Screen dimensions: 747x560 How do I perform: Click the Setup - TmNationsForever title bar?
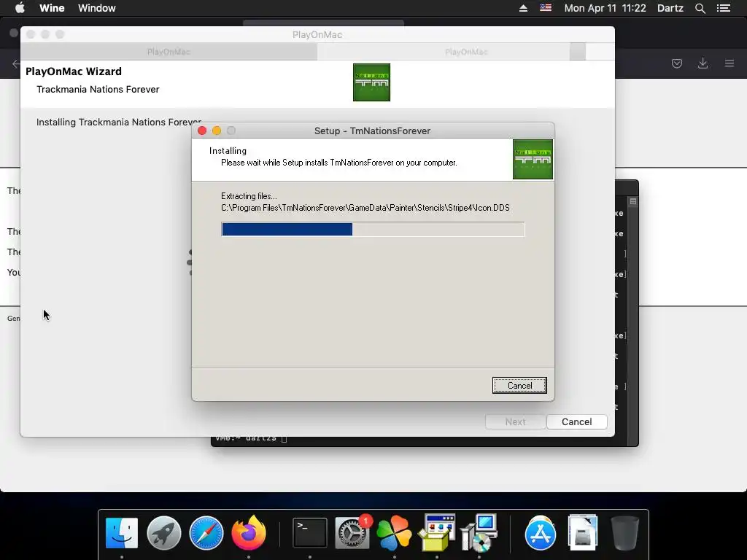coord(373,131)
